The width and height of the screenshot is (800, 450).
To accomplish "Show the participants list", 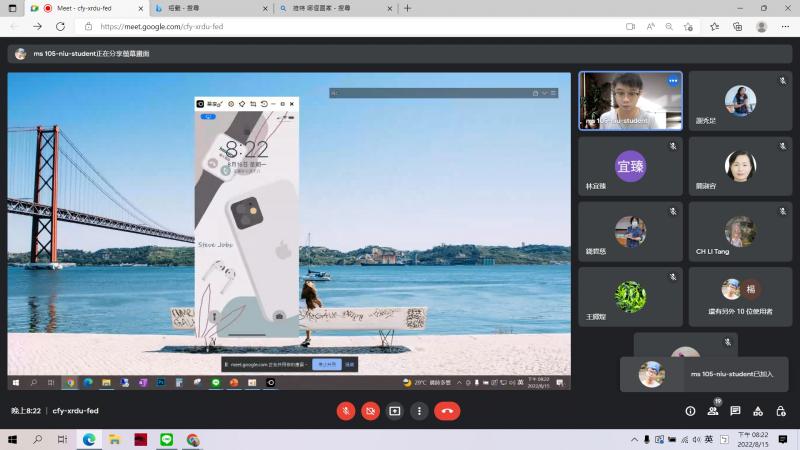I will point(713,411).
